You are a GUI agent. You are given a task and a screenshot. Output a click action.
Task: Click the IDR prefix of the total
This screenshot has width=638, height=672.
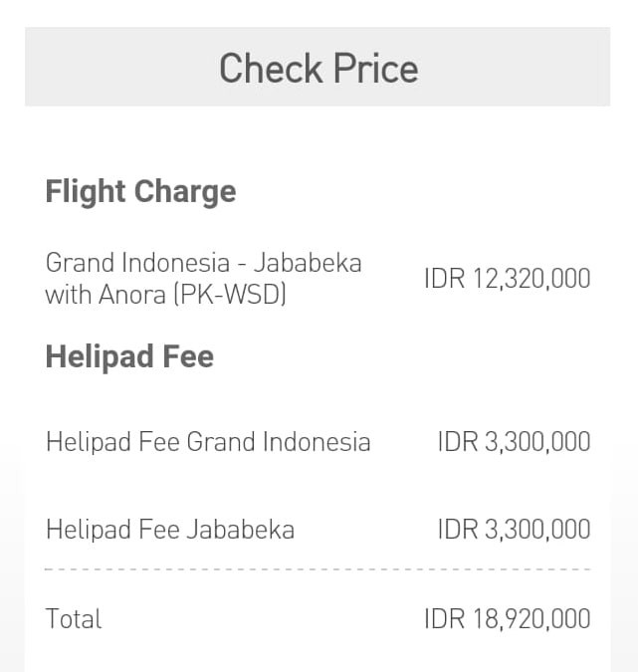[x=444, y=619]
